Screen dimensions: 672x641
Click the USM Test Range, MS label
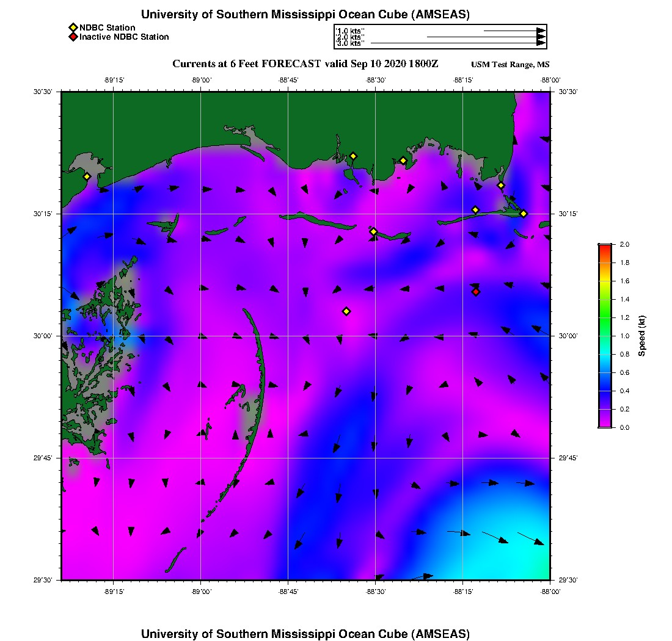(x=510, y=65)
